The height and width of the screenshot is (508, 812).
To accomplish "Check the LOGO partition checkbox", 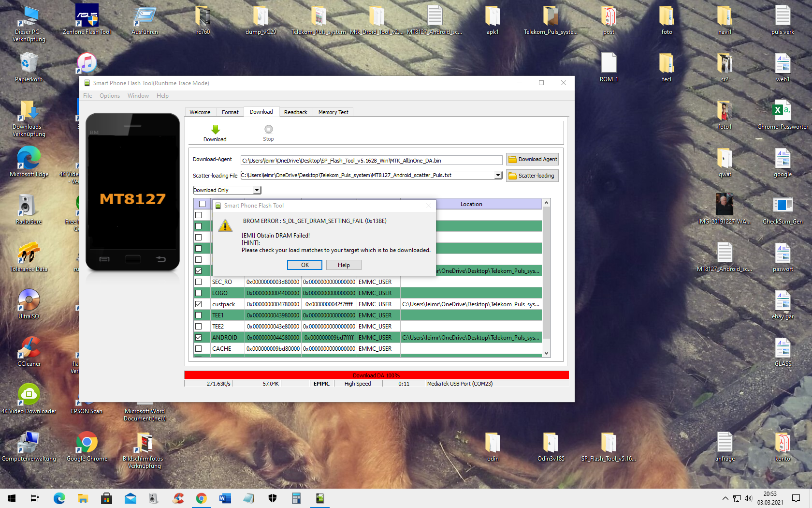I will click(199, 293).
